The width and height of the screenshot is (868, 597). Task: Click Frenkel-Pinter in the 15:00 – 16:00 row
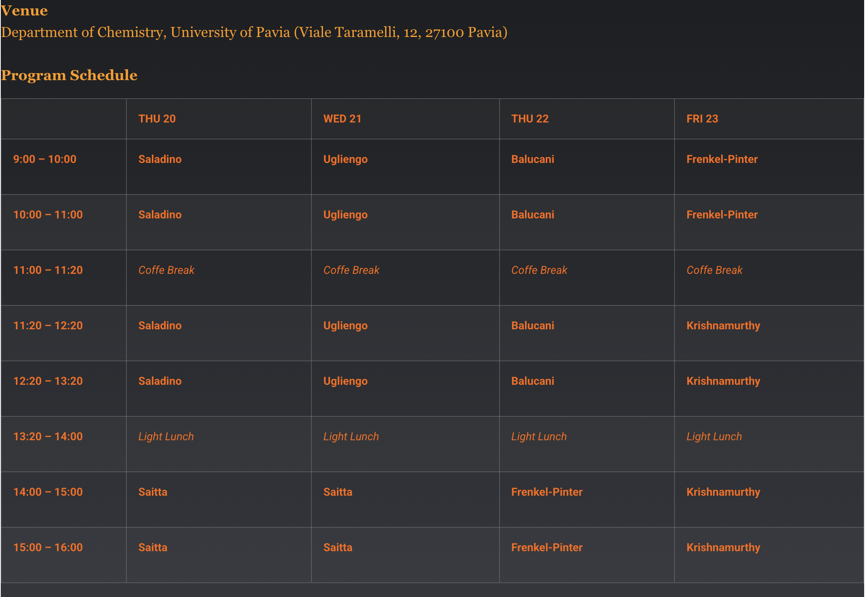click(x=547, y=547)
